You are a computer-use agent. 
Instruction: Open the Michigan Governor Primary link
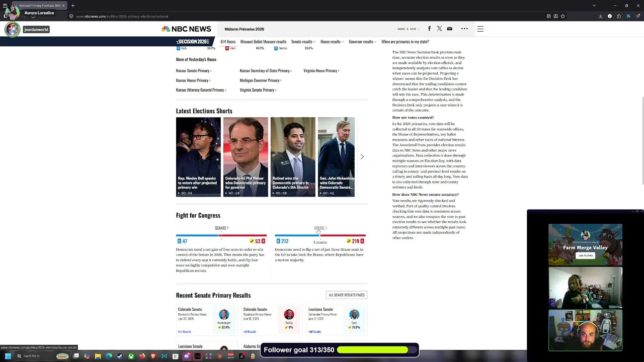tap(261, 80)
